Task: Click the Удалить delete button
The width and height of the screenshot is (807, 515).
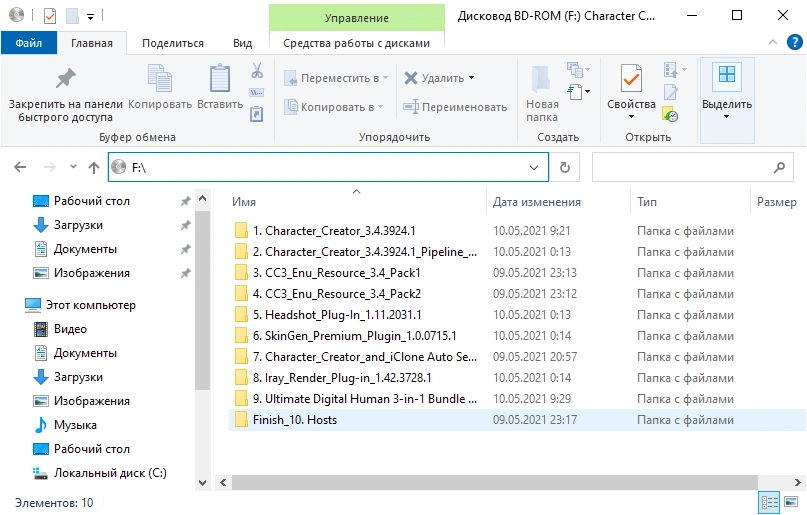Action: [x=434, y=78]
